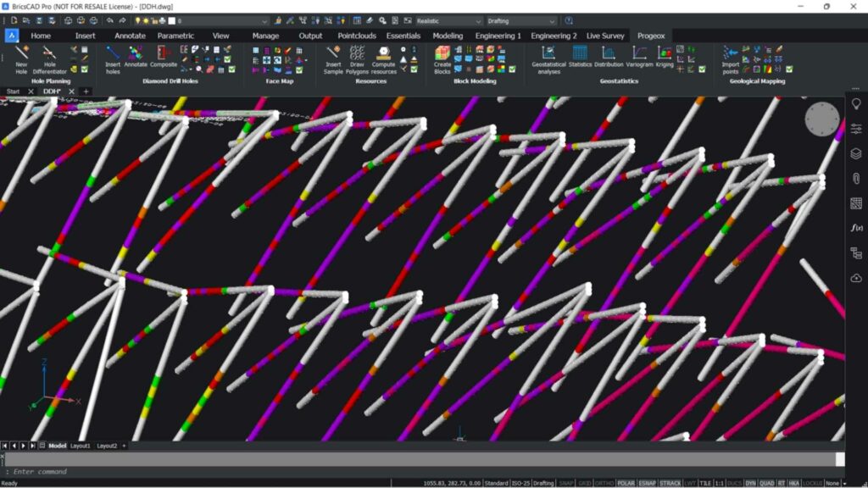
Task: Open the Distribution chart tool
Action: [x=609, y=57]
